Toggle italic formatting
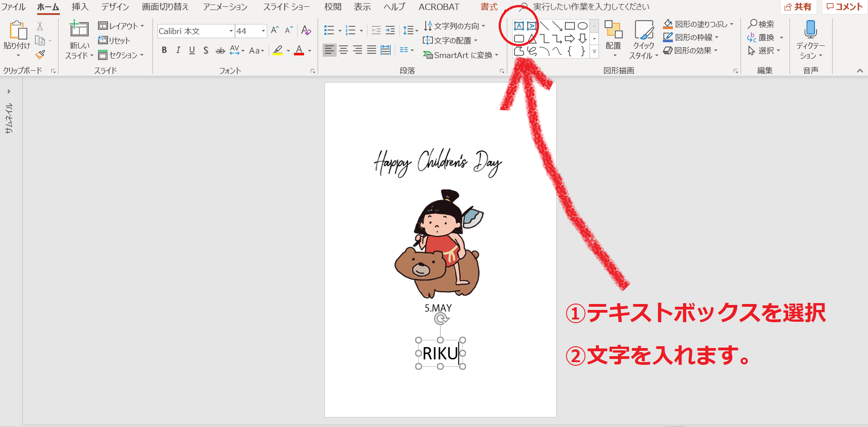Viewport: 868px width, 427px height. point(178,50)
